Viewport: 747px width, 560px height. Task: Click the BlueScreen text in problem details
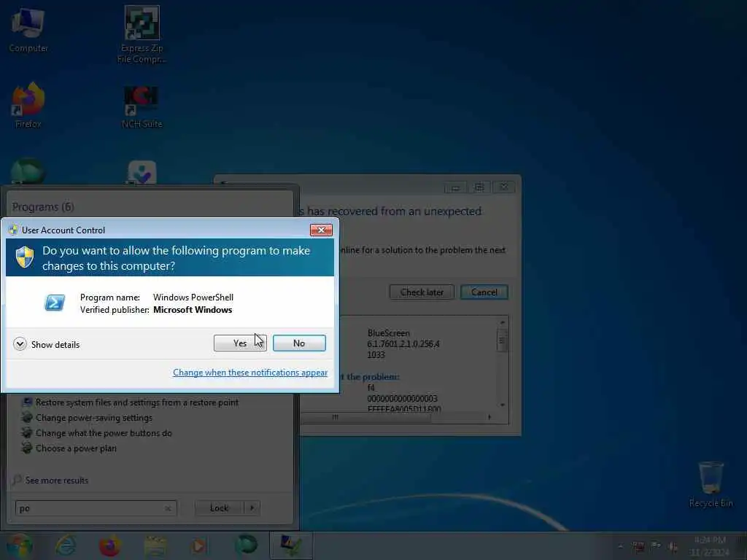(388, 332)
